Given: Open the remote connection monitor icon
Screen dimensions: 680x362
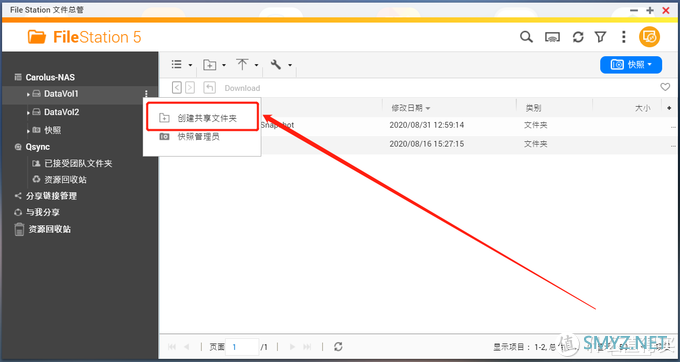Looking at the screenshot, I should click(552, 37).
